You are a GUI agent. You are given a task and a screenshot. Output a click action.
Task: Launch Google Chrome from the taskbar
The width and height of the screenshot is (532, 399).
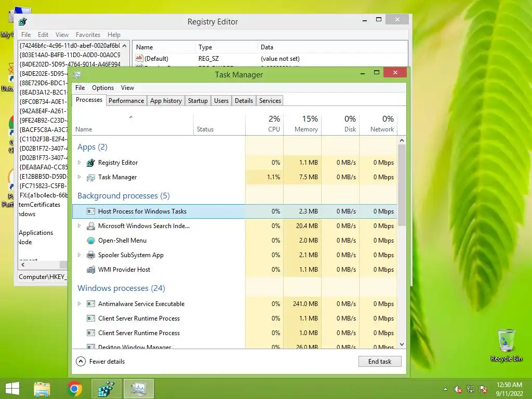tap(74, 389)
